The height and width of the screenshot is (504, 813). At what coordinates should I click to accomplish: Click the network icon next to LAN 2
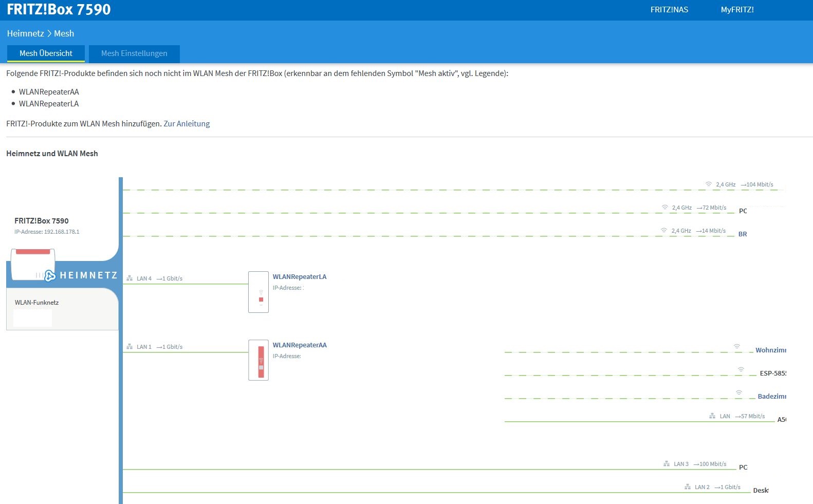688,487
